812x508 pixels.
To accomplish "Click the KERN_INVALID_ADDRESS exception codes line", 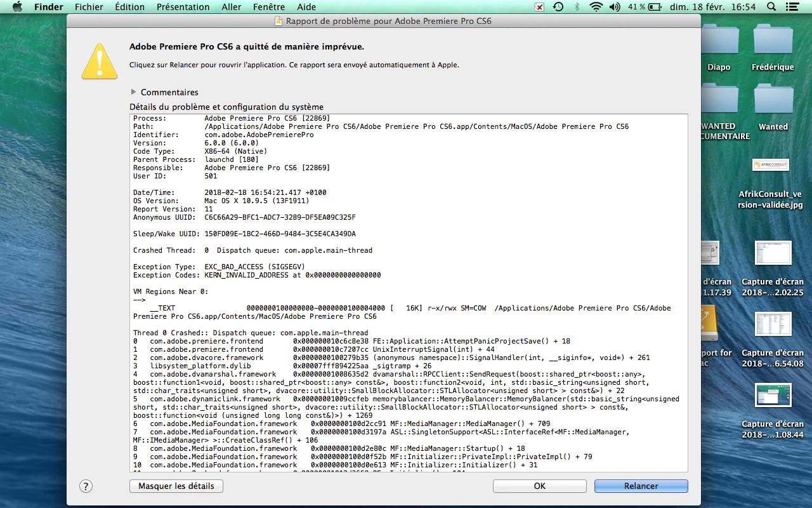I will (257, 275).
